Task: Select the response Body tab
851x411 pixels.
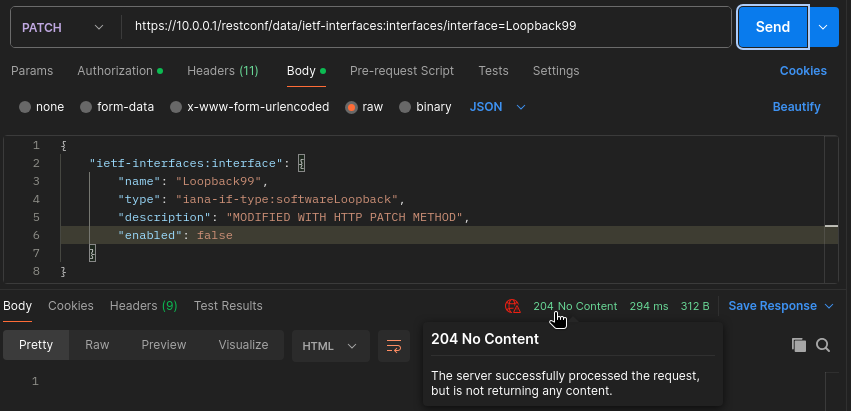Action: pyautogui.click(x=17, y=306)
